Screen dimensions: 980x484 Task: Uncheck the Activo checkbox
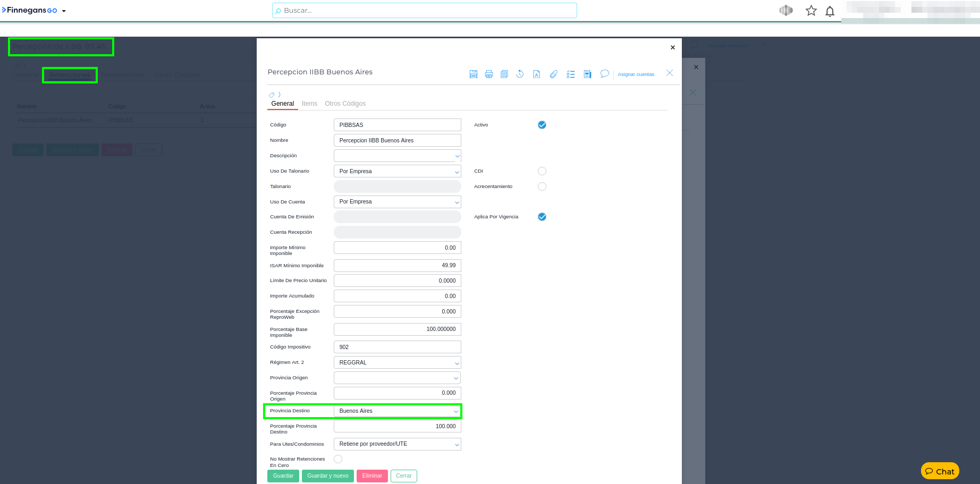pyautogui.click(x=542, y=125)
